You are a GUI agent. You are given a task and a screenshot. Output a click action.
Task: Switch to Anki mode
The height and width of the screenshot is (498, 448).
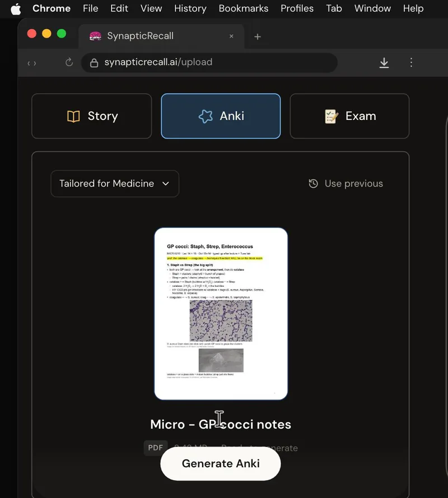click(221, 116)
